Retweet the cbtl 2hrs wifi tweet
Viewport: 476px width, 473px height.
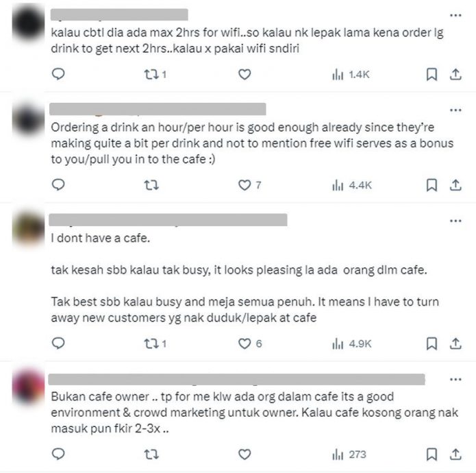pos(155,75)
